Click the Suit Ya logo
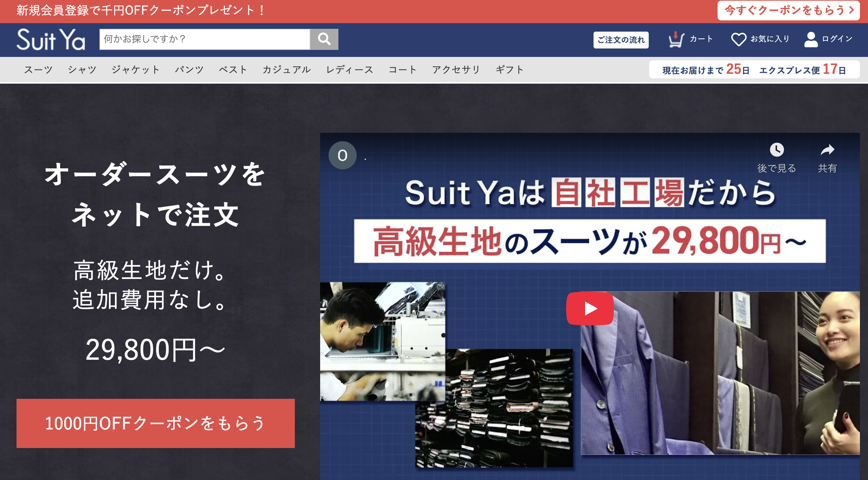 (51, 39)
